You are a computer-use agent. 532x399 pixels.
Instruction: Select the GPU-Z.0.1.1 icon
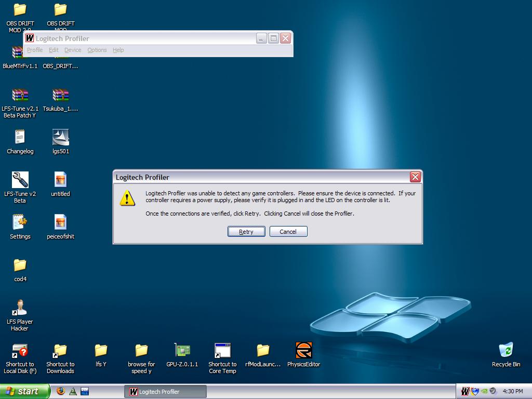point(182,350)
